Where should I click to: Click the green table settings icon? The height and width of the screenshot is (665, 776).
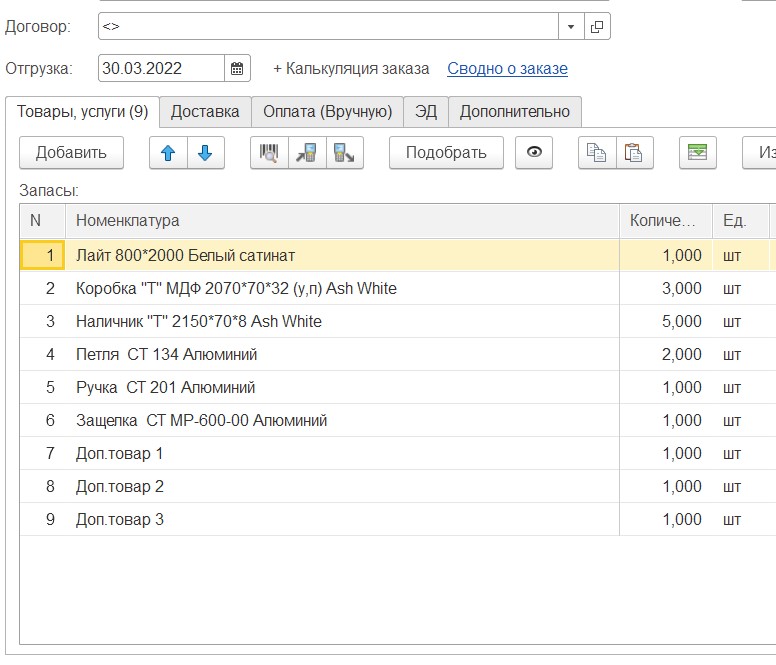[697, 153]
